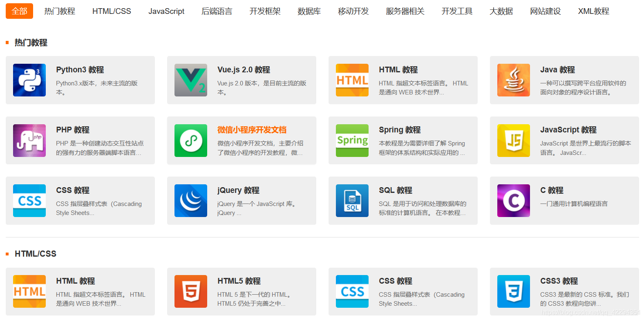
Task: Open the green WeChat mini program icon
Action: pos(191,141)
